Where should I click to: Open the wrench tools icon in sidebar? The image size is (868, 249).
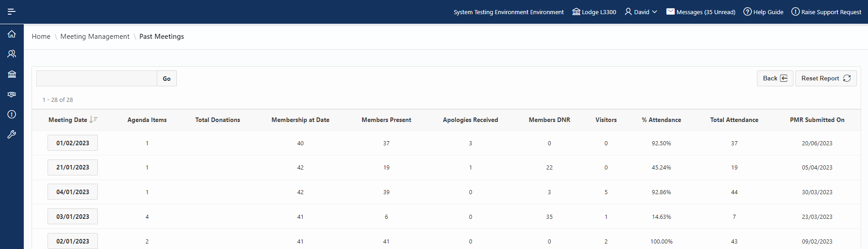click(12, 134)
